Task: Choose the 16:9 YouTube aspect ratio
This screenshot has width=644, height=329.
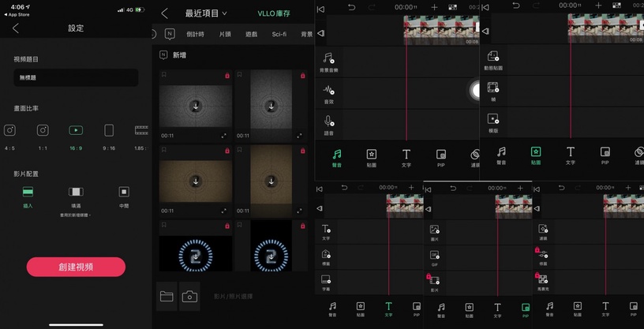Action: 76,137
